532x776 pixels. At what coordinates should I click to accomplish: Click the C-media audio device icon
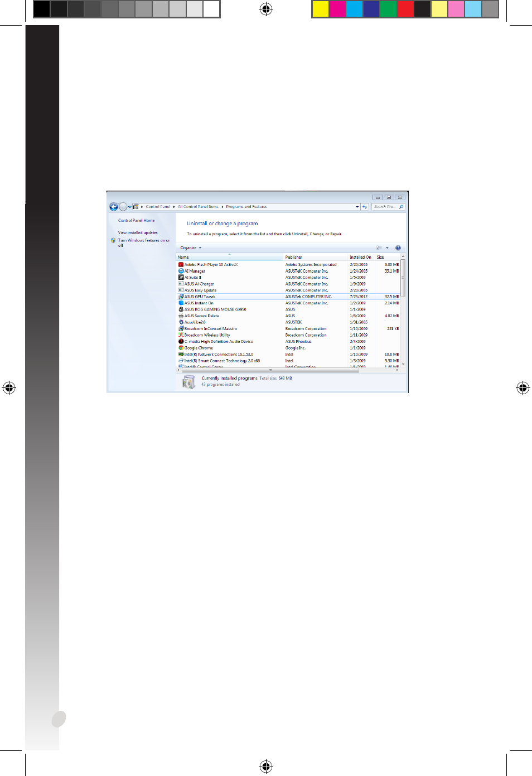tap(181, 342)
